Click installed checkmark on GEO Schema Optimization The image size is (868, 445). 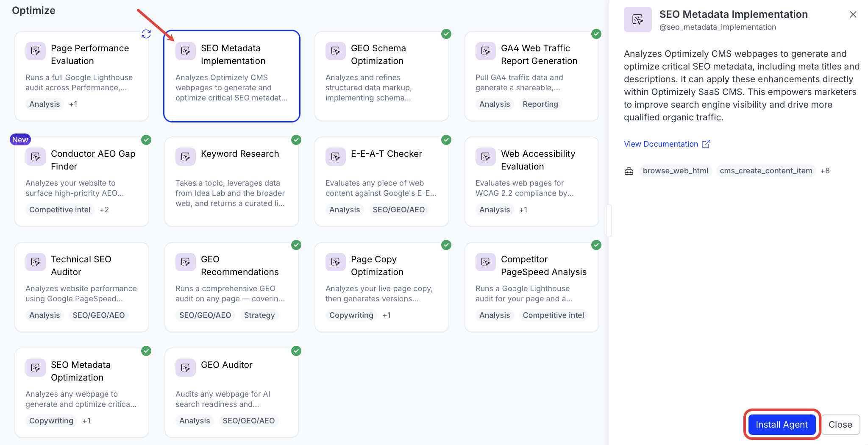tap(446, 34)
